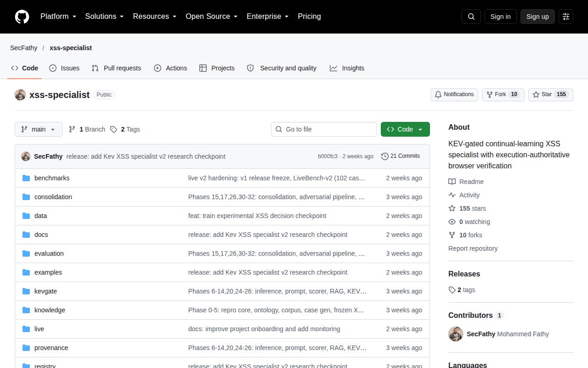Screen dimensions: 588x368
Task: Click the consolidation folder icon
Action: 26,197
